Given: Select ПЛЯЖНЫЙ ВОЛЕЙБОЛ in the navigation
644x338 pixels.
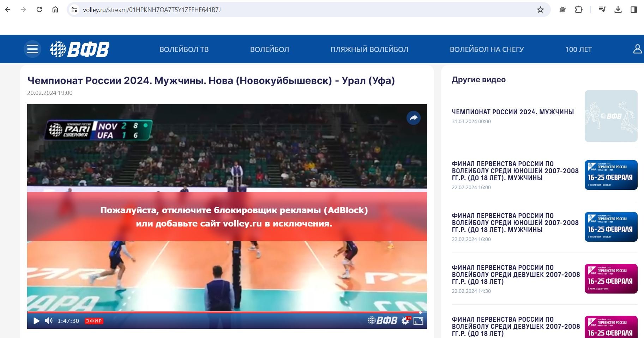Looking at the screenshot, I should click(x=369, y=49).
